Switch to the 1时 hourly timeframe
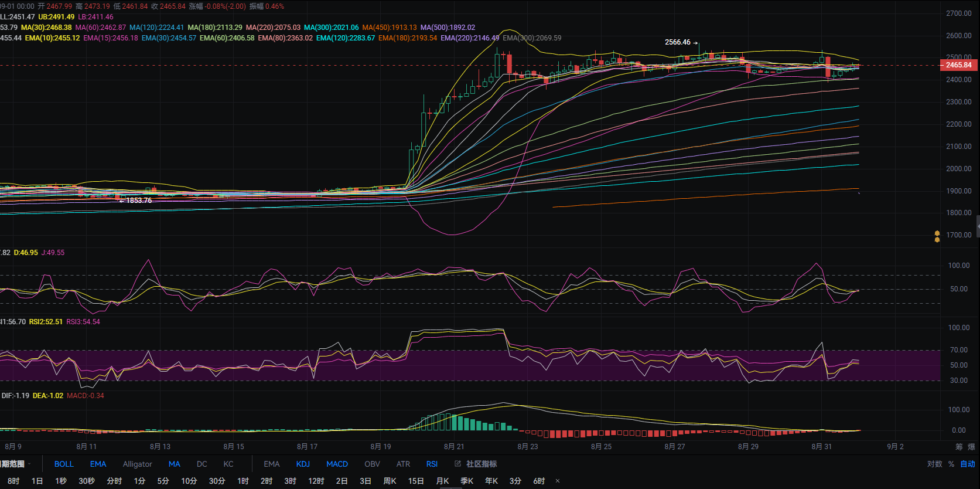The image size is (980, 489). click(243, 481)
